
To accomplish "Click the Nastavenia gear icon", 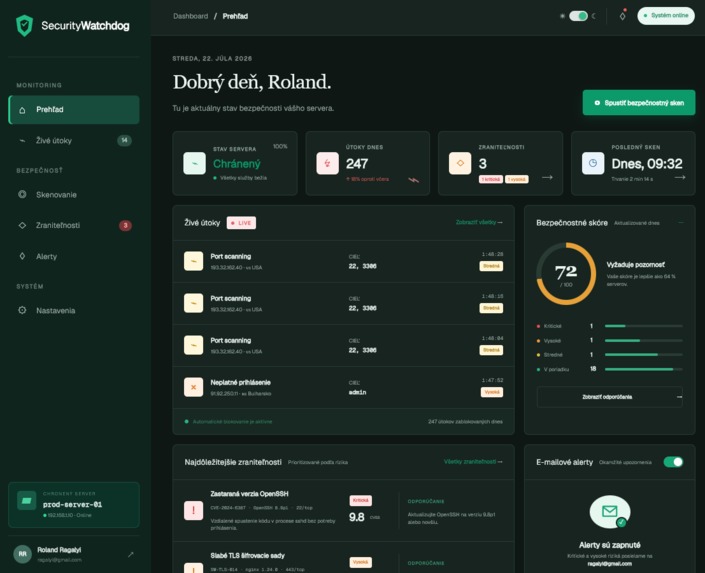I will pyautogui.click(x=22, y=310).
